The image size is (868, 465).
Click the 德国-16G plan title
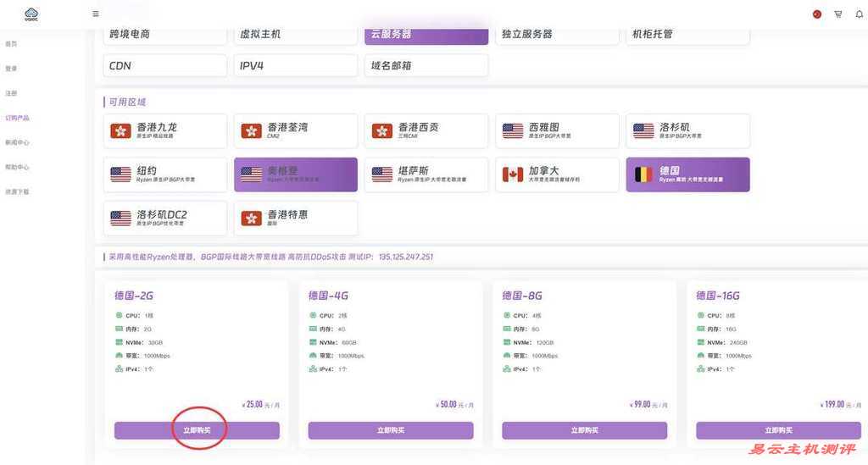[x=718, y=296]
